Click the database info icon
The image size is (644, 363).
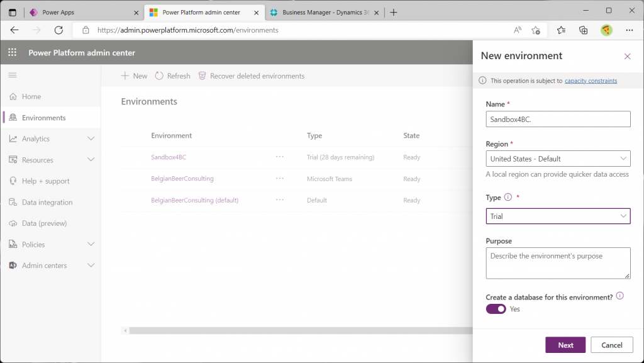[619, 296]
